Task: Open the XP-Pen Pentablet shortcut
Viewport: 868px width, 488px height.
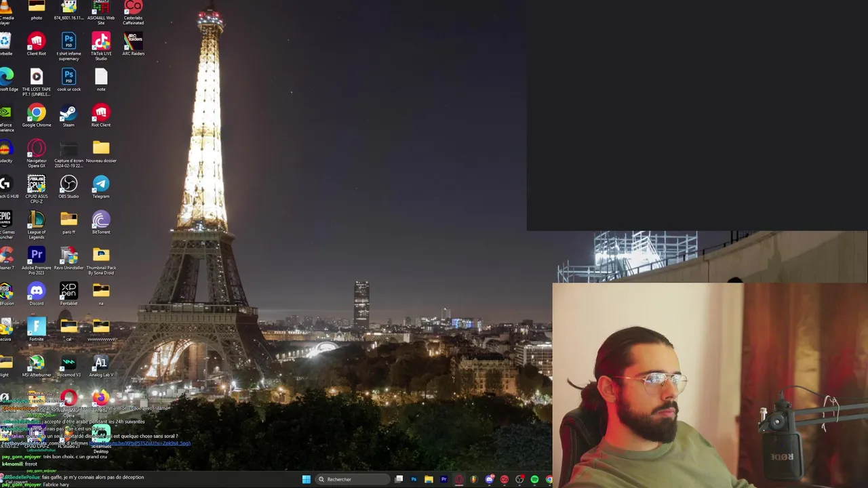Action: (68, 294)
